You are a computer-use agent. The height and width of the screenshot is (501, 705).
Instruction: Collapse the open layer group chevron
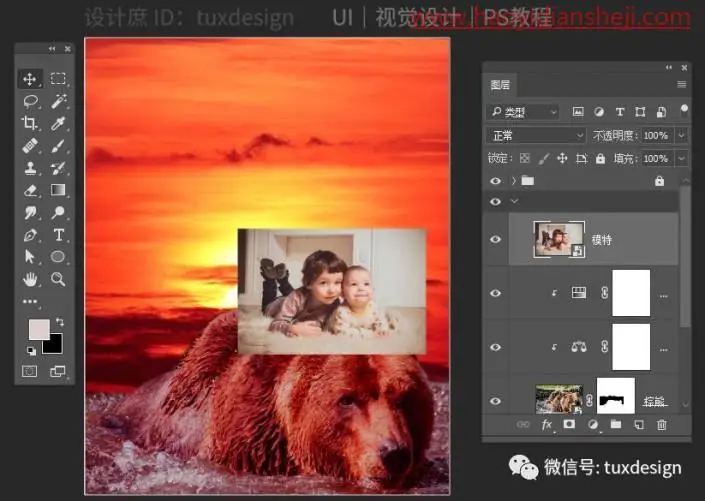click(514, 201)
